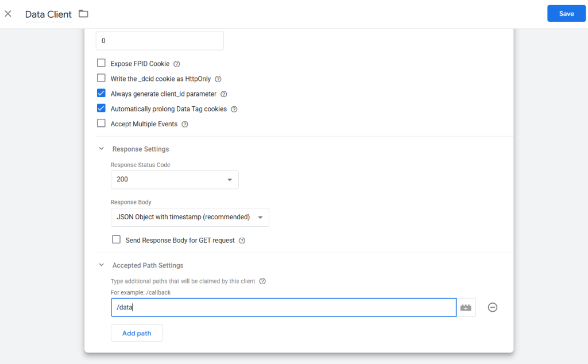Viewport: 588px width, 364px height.
Task: Check Send Response Body for GET request
Action: 116,240
